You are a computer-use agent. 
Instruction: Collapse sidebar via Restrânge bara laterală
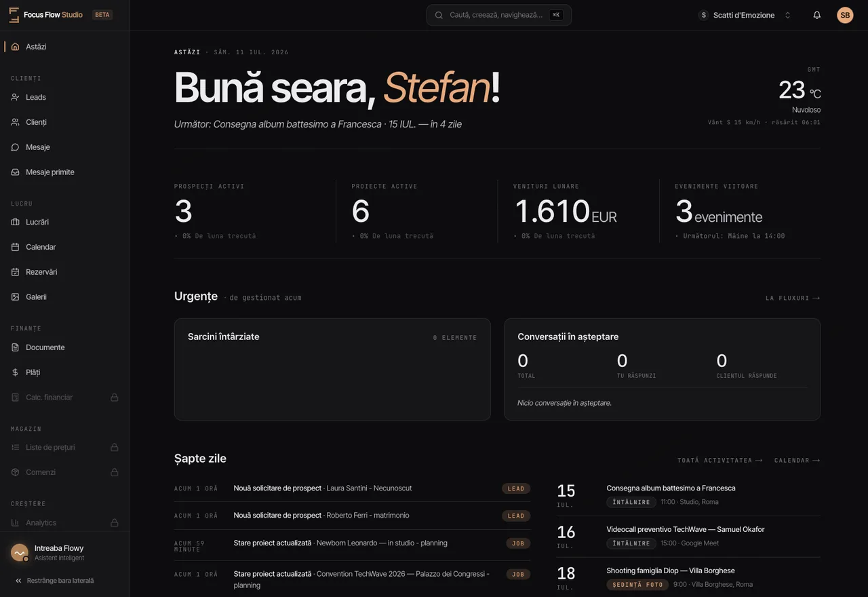pos(54,581)
